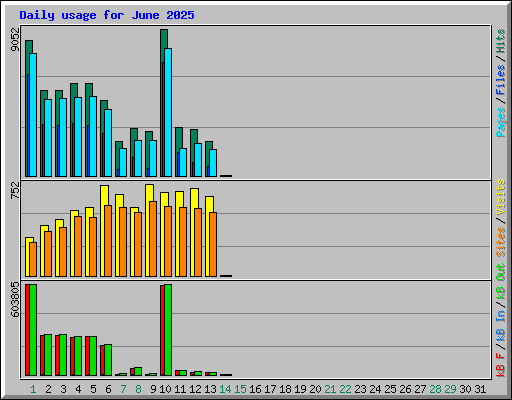The image size is (512, 400).
Task: Click the 9052 hits axis value
Action: (x=15, y=40)
